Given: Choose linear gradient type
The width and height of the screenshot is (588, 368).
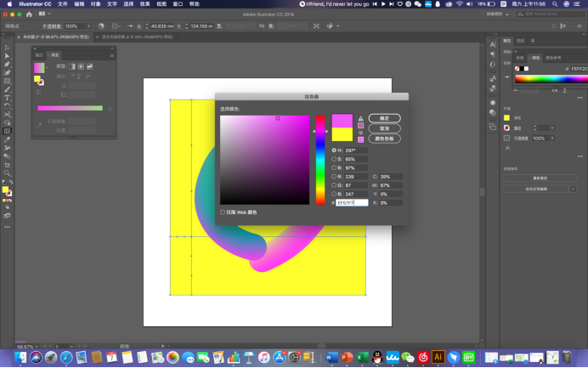Looking at the screenshot, I should click(71, 66).
